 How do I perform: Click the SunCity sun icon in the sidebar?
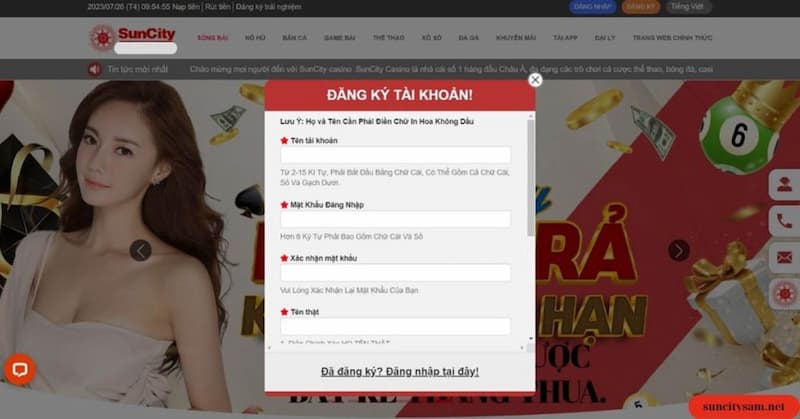coord(784,294)
